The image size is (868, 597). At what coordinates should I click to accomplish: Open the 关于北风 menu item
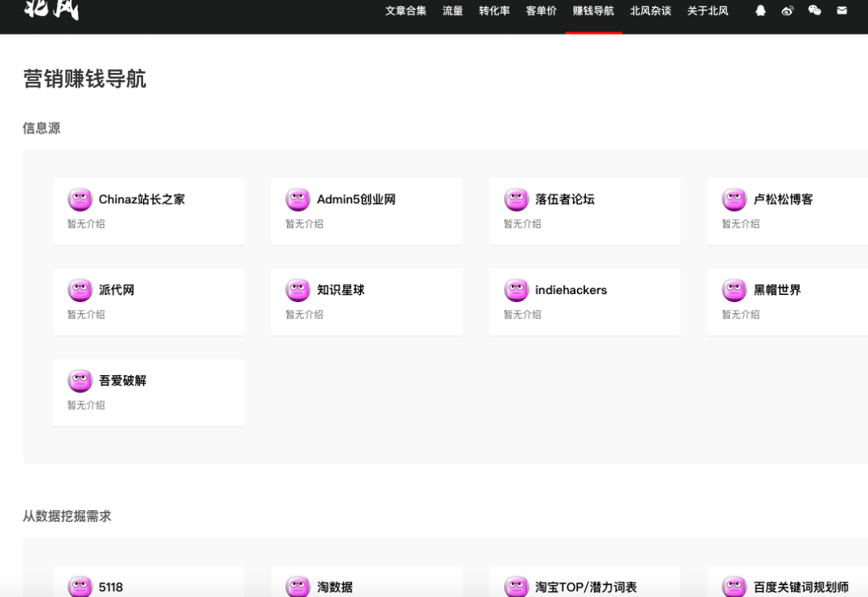(707, 11)
